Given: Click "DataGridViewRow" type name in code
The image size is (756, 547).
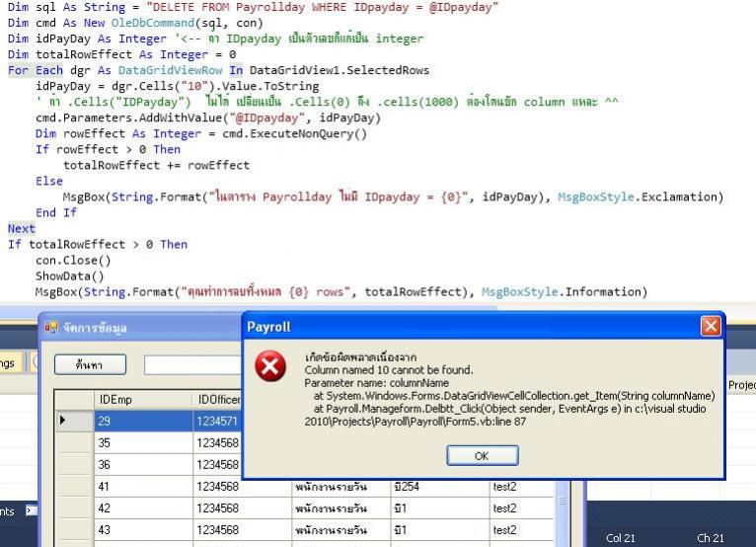Looking at the screenshot, I should pos(170,70).
